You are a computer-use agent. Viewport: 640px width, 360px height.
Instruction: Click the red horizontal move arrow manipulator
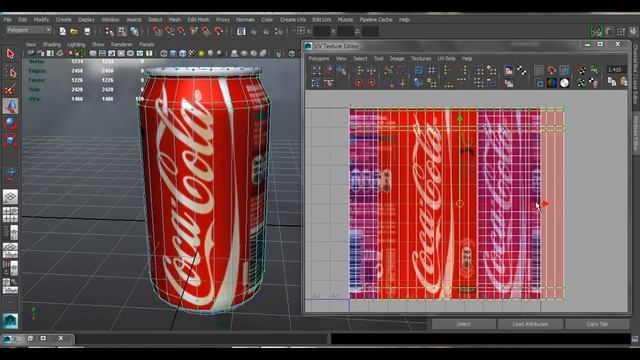[545, 204]
